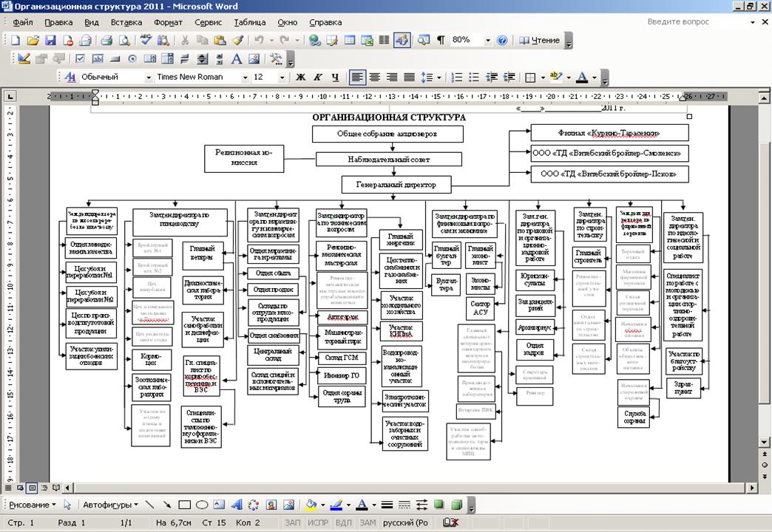Toggle Italic formatting button
The height and width of the screenshot is (532, 772).
(x=318, y=77)
